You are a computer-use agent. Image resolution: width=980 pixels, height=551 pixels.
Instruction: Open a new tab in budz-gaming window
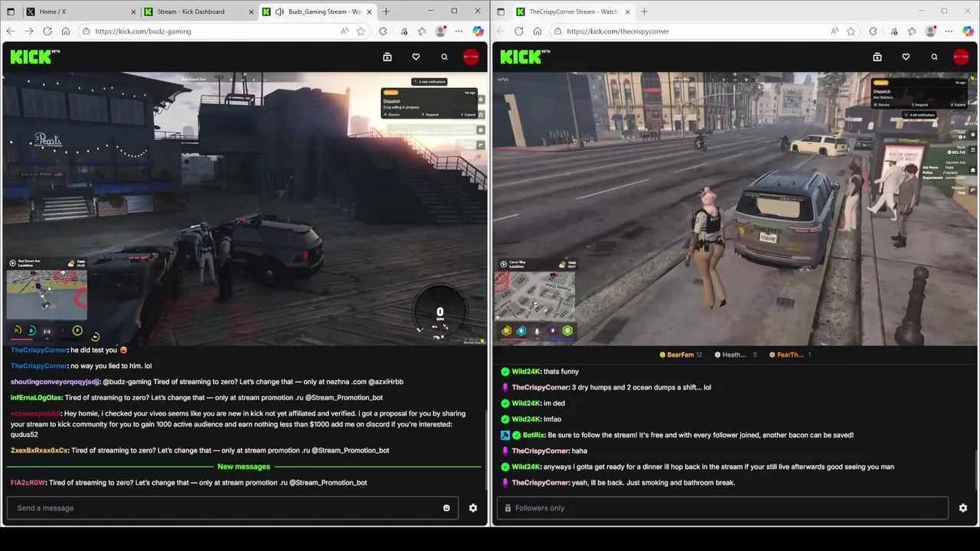pyautogui.click(x=386, y=11)
